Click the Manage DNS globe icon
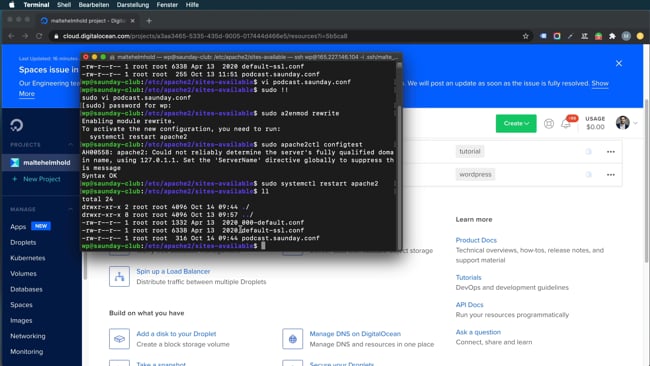Image resolution: width=650 pixels, height=366 pixels. (x=293, y=339)
